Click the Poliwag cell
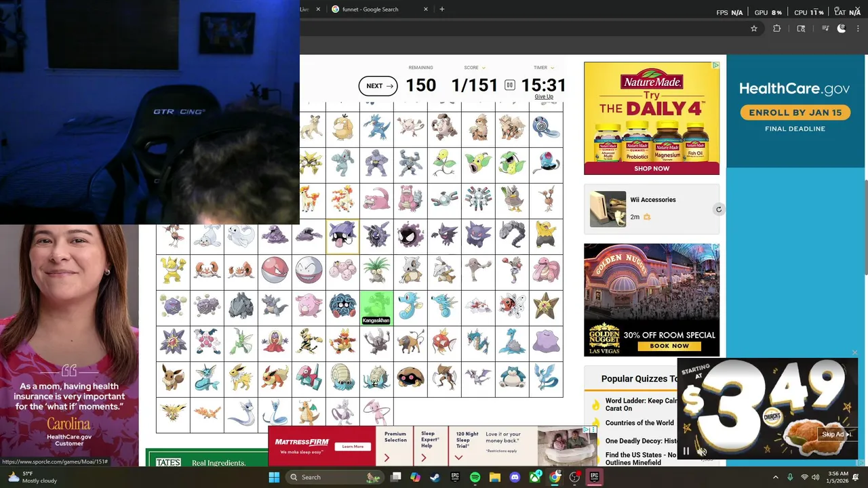Screen dimensions: 868x488 546,129
